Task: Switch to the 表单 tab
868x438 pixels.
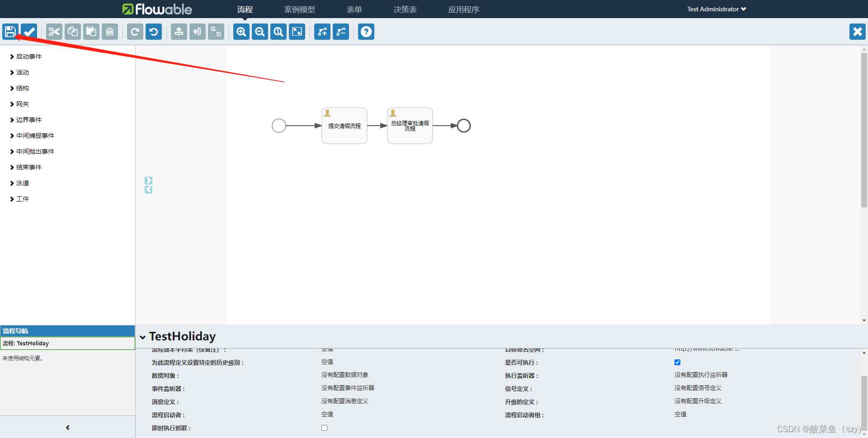Action: click(x=354, y=9)
